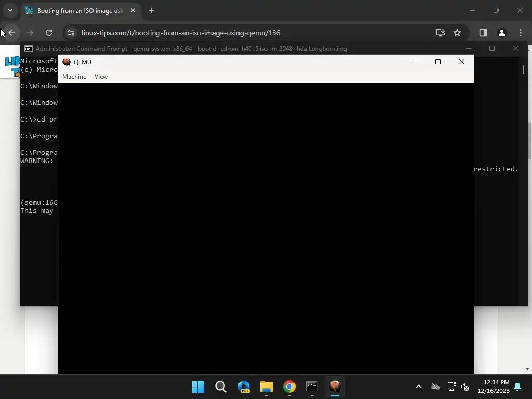Click the word "restricted." in Command Prompt

[496, 169]
